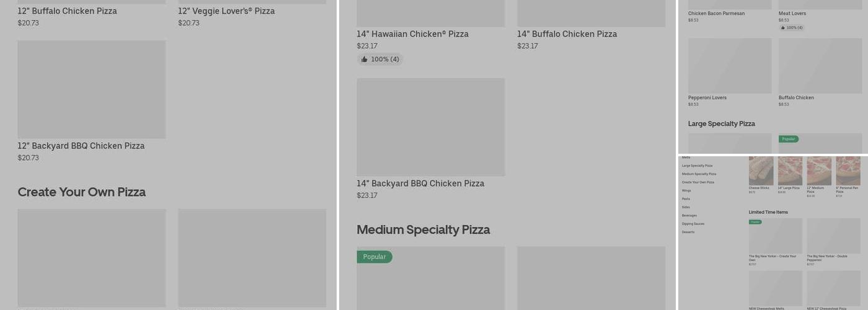Select the 14" Large Pizza photo
This screenshot has width=868, height=310.
[x=790, y=170]
